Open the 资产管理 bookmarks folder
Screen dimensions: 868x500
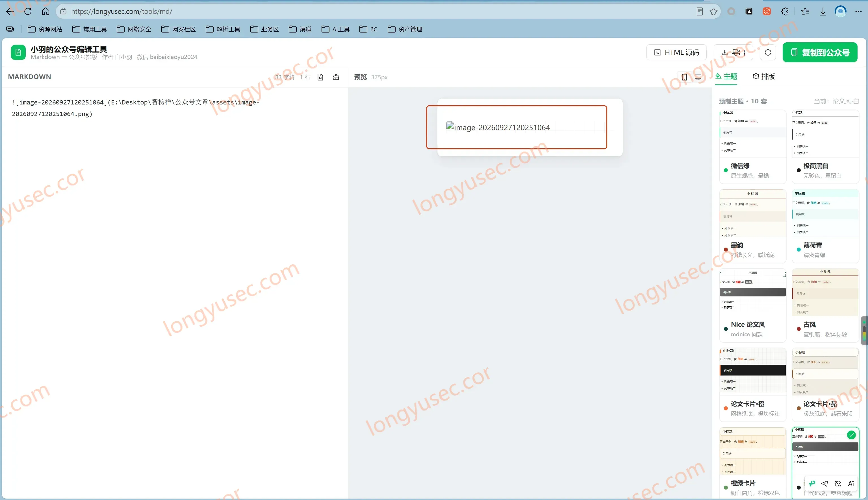(405, 29)
